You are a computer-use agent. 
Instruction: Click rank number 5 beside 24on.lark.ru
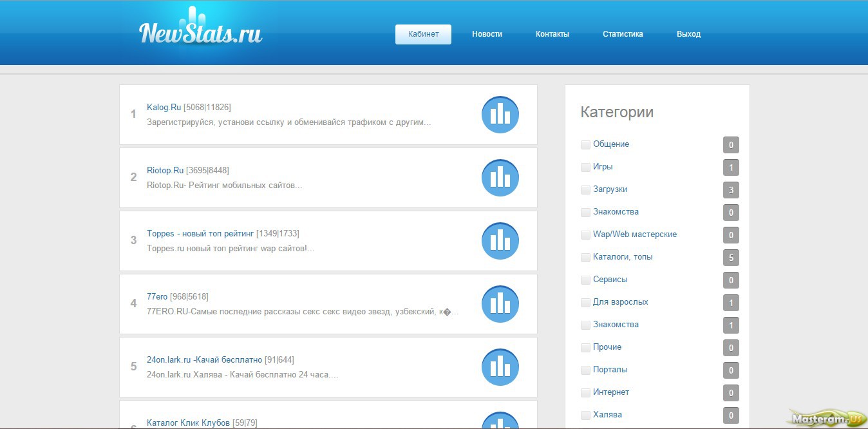tap(133, 367)
